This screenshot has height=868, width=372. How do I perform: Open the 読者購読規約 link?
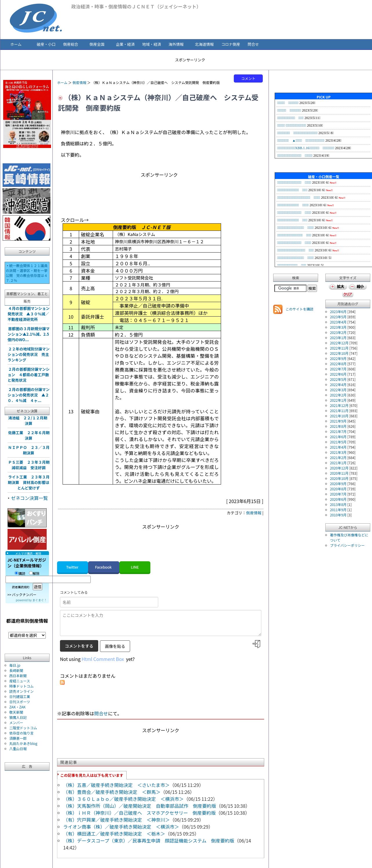point(21,587)
